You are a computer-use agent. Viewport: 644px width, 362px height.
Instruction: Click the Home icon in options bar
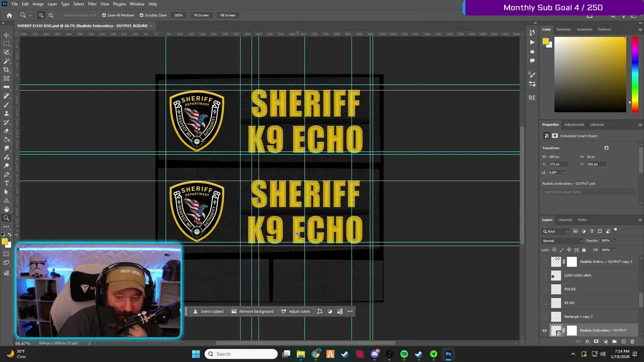pyautogui.click(x=9, y=15)
